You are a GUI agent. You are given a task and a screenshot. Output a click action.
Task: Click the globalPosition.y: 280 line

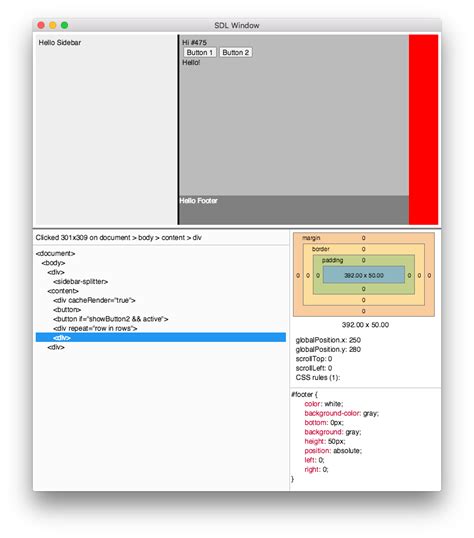click(x=328, y=349)
